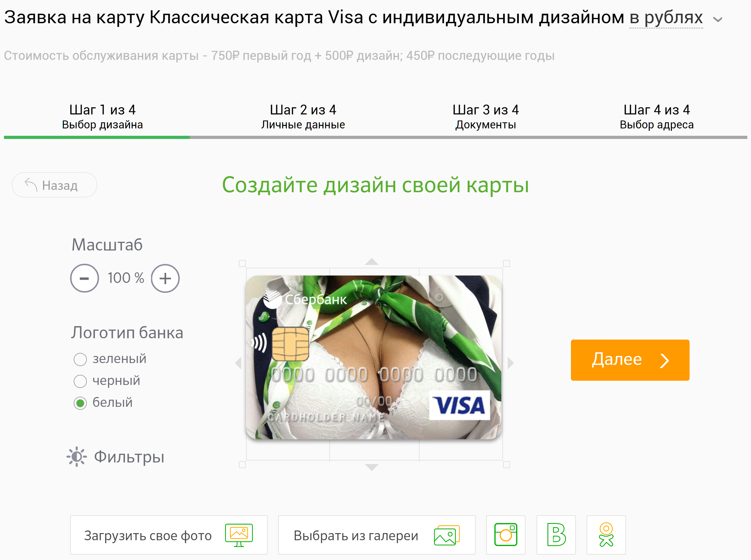The width and height of the screenshot is (751, 560).
Task: Move image up with top arrow
Action: pos(372,261)
